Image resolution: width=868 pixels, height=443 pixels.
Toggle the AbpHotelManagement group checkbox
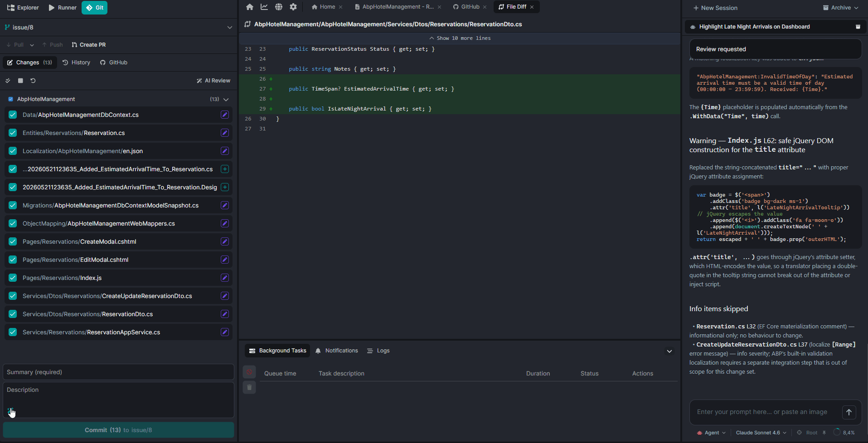(10, 99)
